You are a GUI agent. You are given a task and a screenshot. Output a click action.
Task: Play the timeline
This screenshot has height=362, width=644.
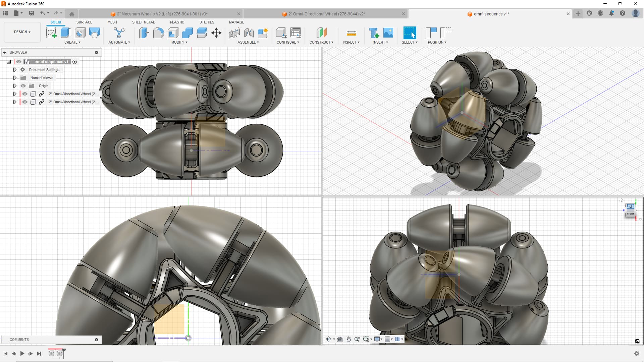[x=22, y=353]
